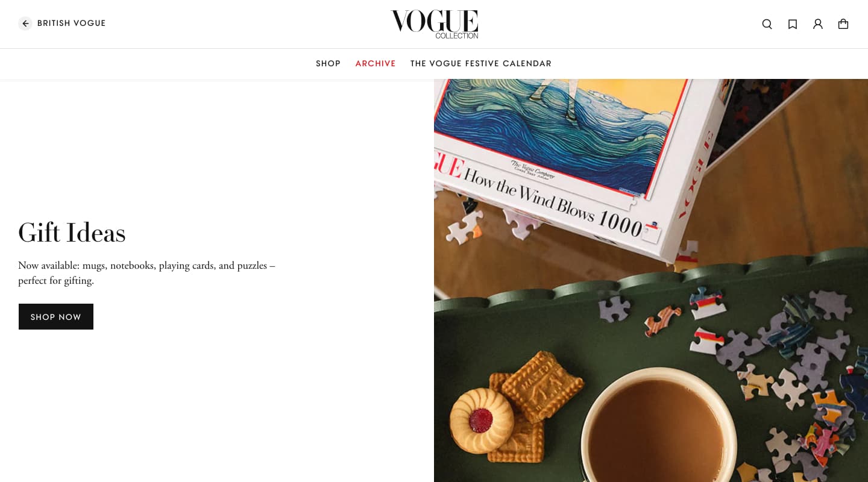Click the Gift Ideas heading
This screenshot has height=482, width=868.
(x=72, y=233)
